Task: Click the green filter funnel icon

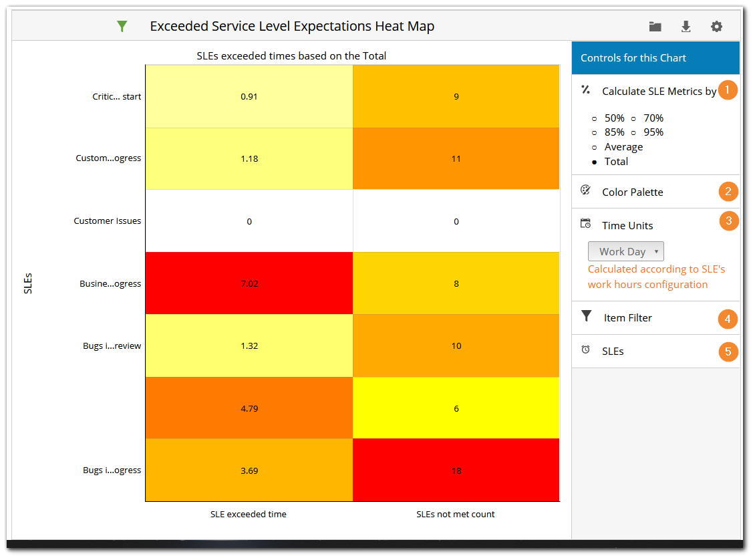Action: coord(122,26)
